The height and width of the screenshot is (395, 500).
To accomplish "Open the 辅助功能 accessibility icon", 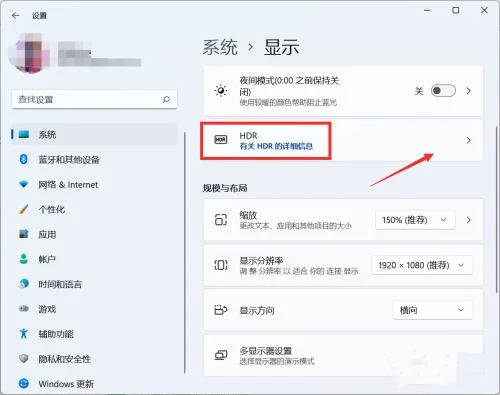I will point(24,333).
